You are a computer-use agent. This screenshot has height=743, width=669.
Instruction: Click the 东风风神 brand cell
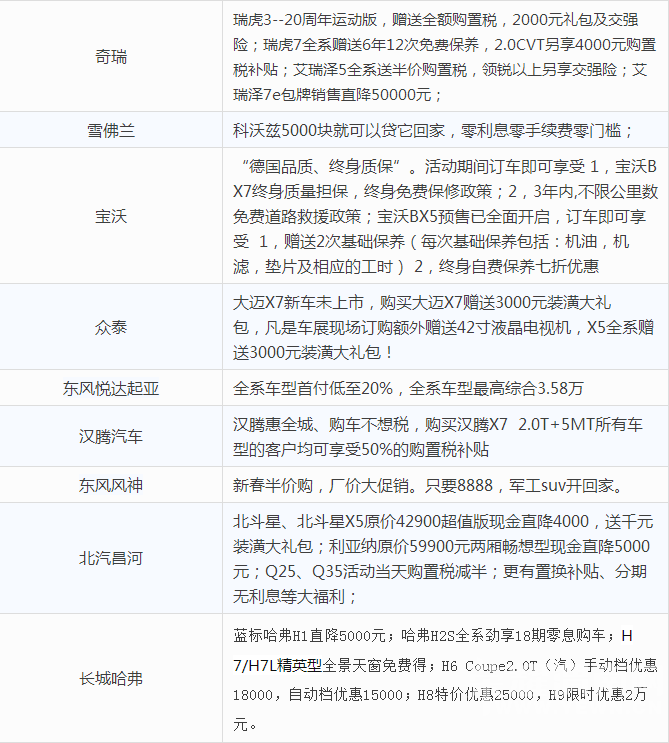[111, 486]
